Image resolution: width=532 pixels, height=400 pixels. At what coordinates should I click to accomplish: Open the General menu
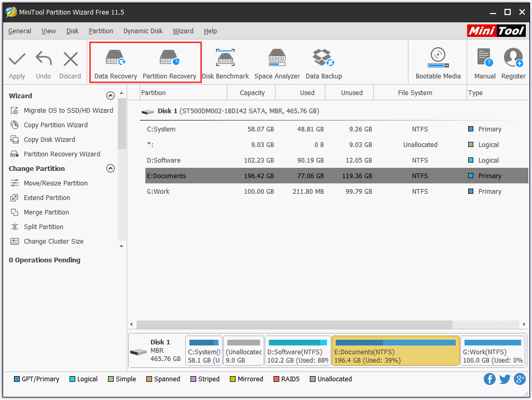(x=19, y=31)
